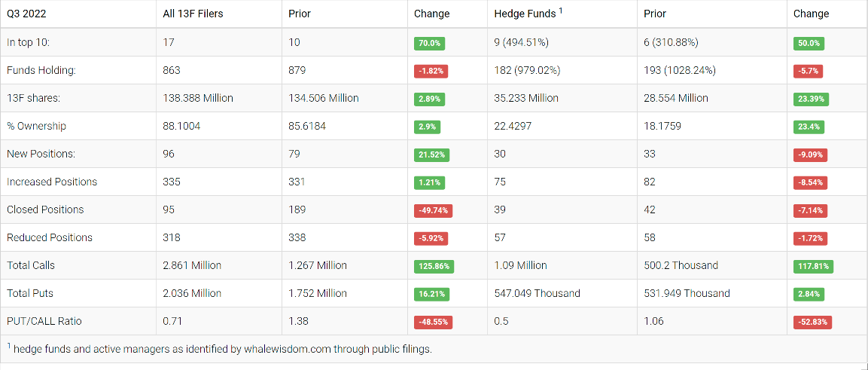Click the PUT/CALL Ratio row label
This screenshot has width=868, height=370.
[44, 321]
